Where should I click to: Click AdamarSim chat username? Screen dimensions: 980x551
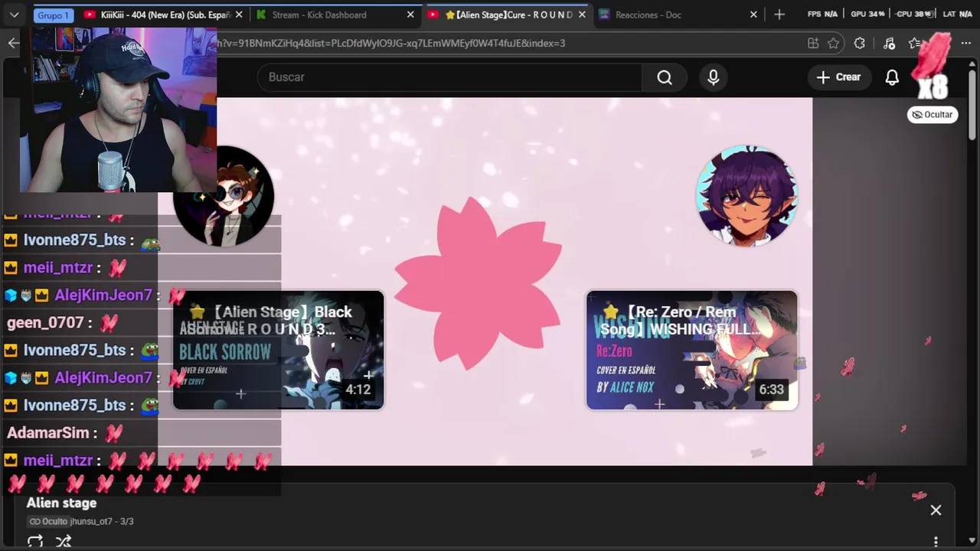pyautogui.click(x=47, y=433)
